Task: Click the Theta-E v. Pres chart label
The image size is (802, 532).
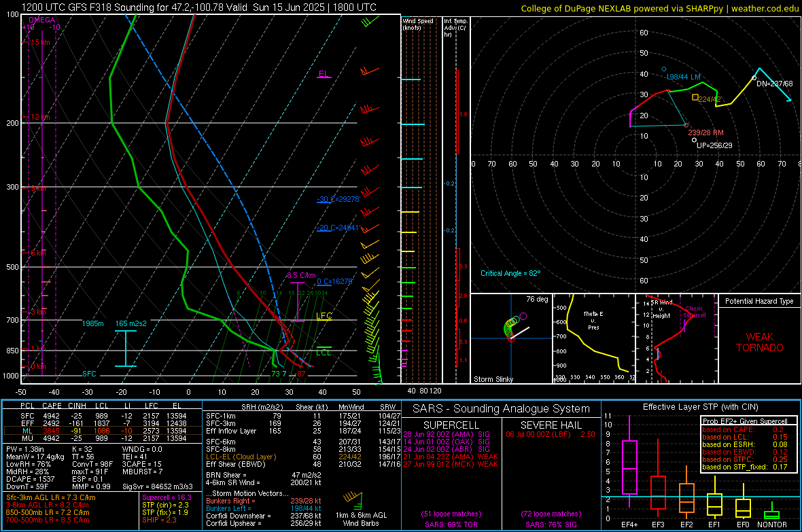Action: pos(593,320)
